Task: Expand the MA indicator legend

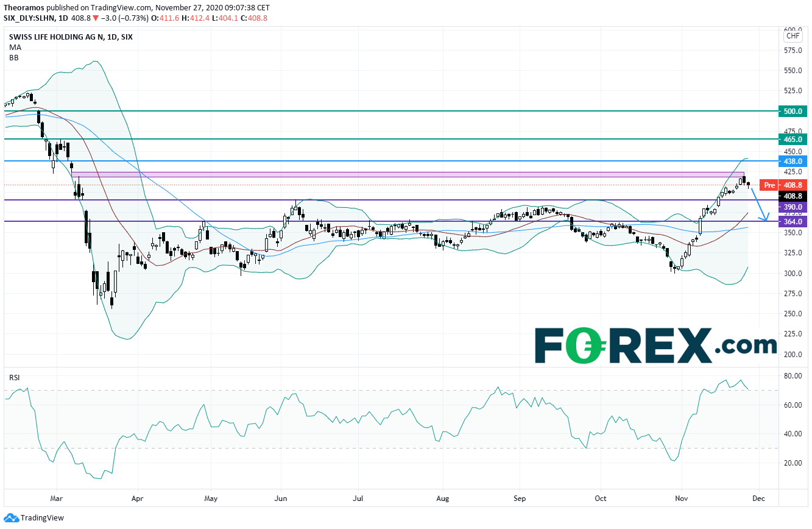Action: [x=15, y=47]
